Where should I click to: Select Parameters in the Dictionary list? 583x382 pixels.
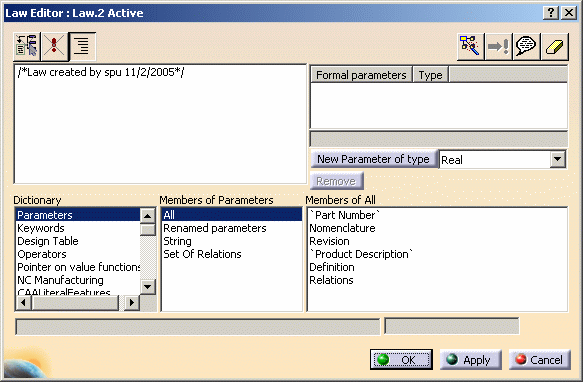(x=78, y=215)
